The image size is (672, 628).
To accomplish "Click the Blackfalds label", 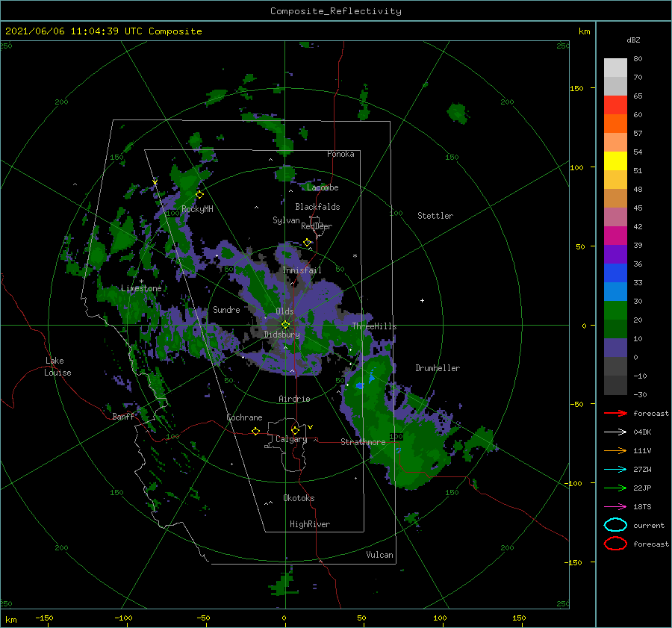I will tap(317, 207).
